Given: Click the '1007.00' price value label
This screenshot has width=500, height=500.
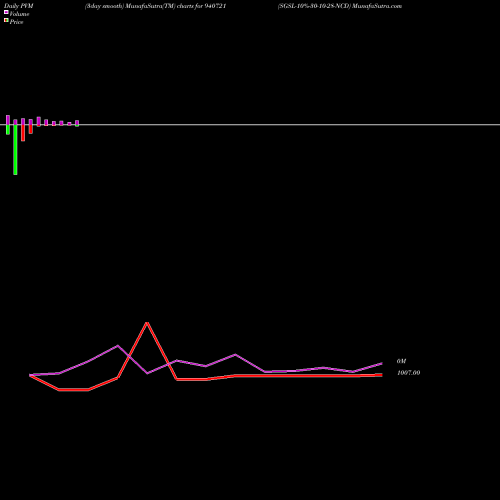Looking at the screenshot, I should pyautogui.click(x=408, y=373).
